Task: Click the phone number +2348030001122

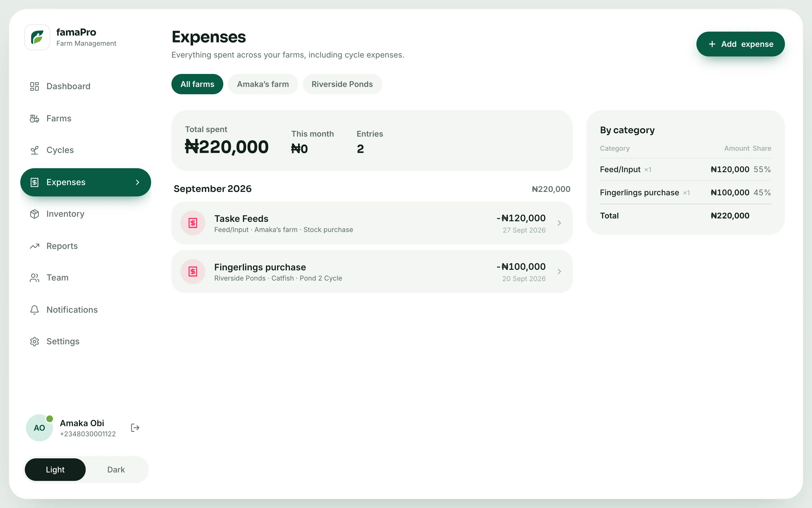Action: click(x=88, y=434)
